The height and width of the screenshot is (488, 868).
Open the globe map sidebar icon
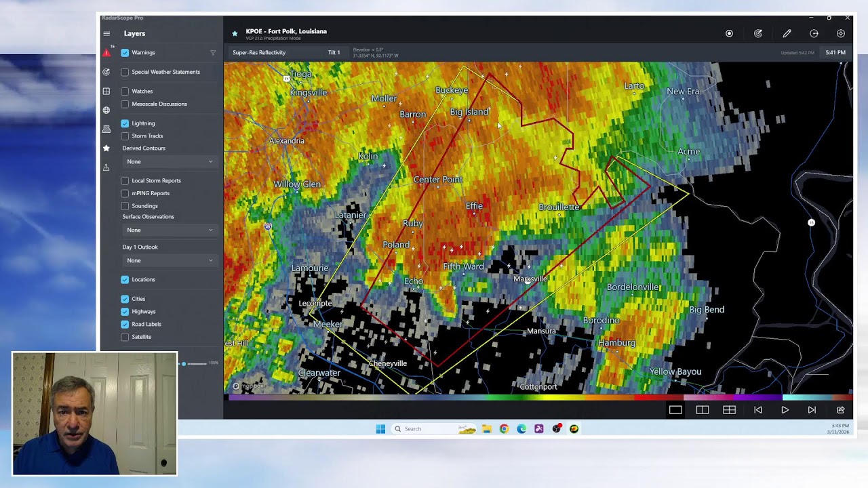(x=106, y=110)
